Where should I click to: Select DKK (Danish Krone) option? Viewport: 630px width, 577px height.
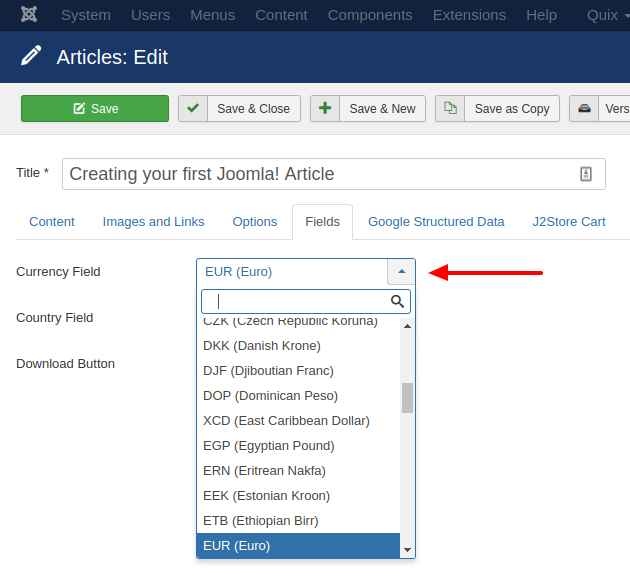click(298, 346)
